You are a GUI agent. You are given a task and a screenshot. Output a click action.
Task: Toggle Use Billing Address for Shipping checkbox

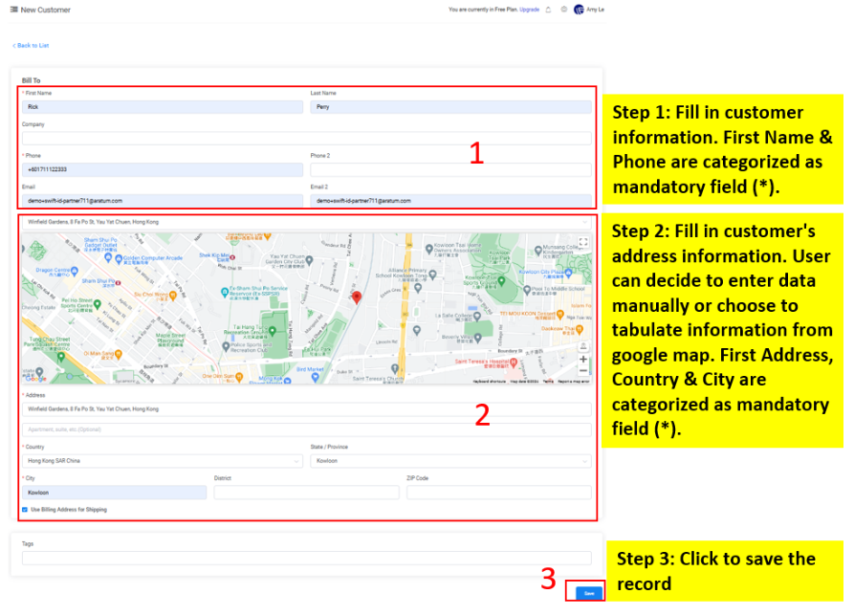tap(25, 510)
